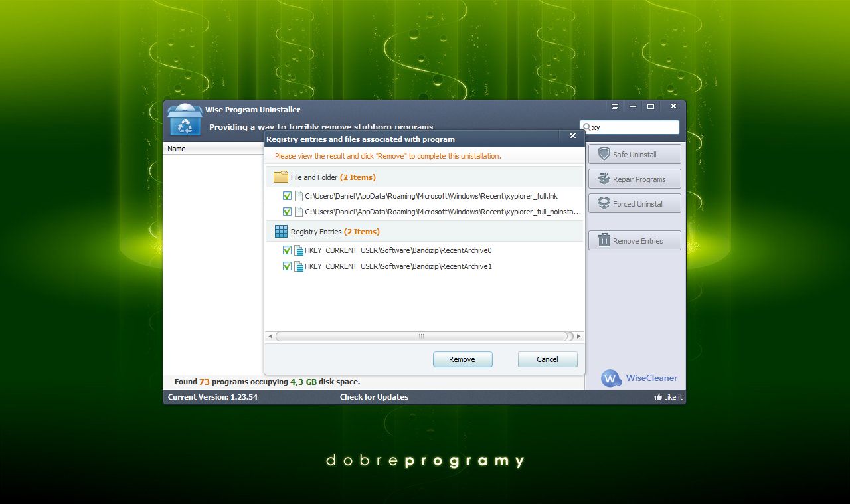850x504 pixels.
Task: Click the search magnifier icon
Action: tap(586, 127)
